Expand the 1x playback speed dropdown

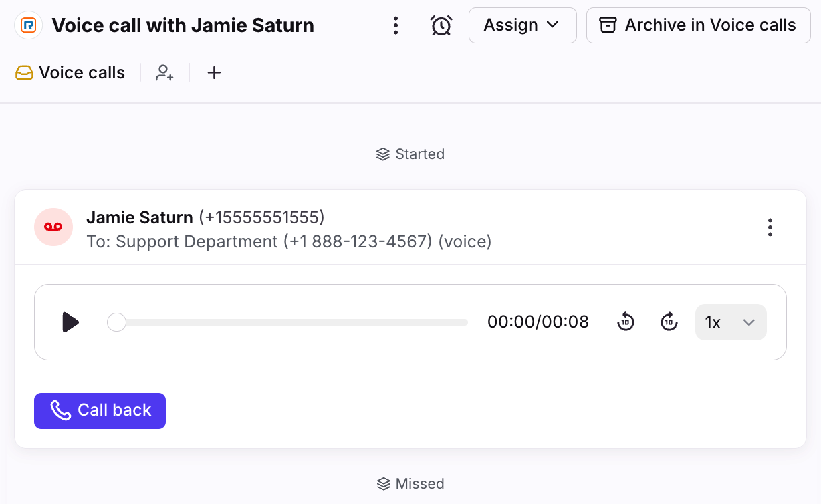[x=731, y=322]
